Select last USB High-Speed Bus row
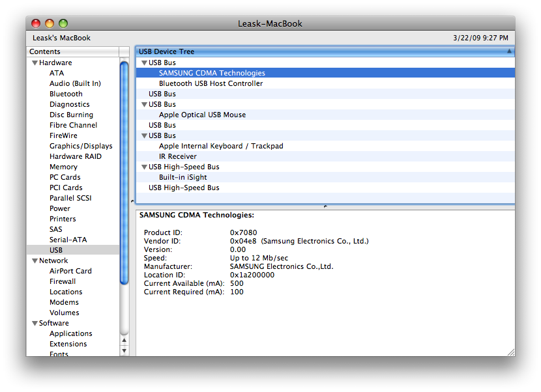 325,188
